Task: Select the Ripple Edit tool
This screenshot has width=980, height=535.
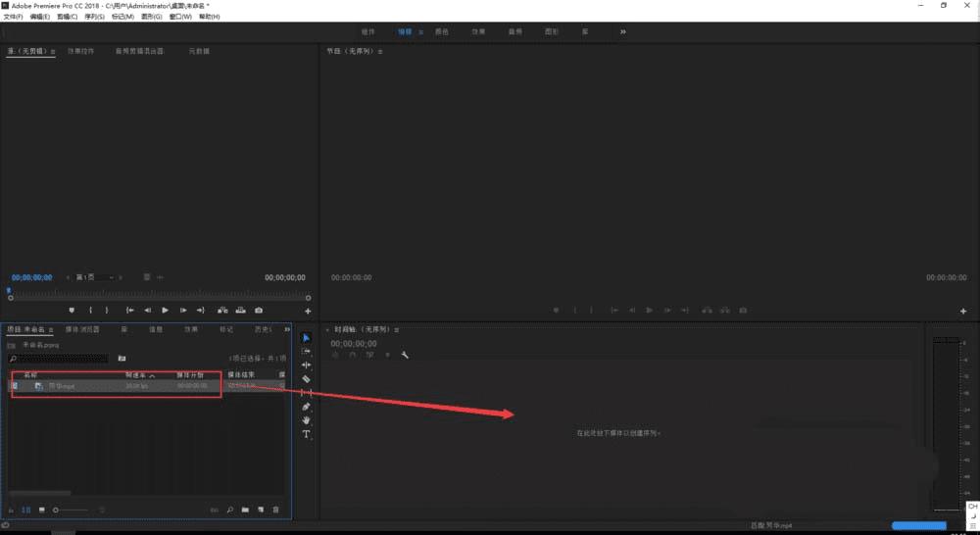Action: [306, 365]
